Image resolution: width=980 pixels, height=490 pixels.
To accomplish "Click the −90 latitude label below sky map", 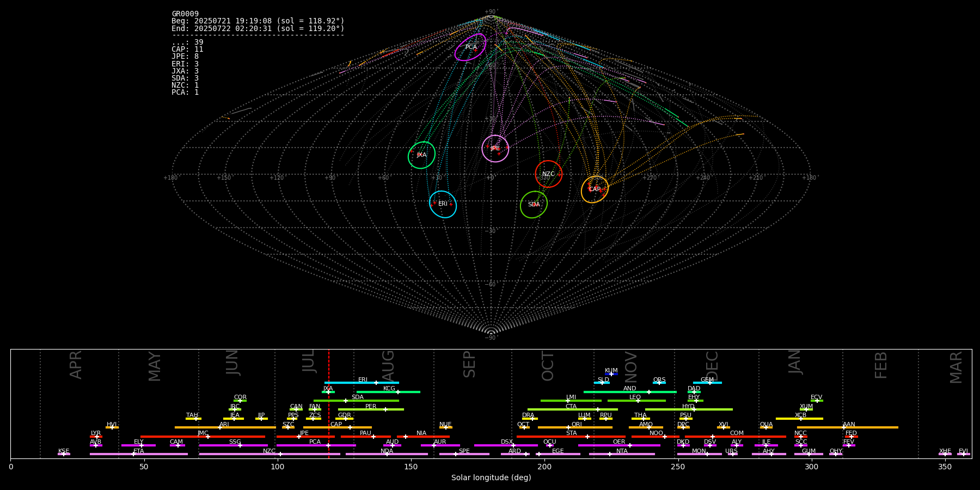I will pyautogui.click(x=491, y=338).
